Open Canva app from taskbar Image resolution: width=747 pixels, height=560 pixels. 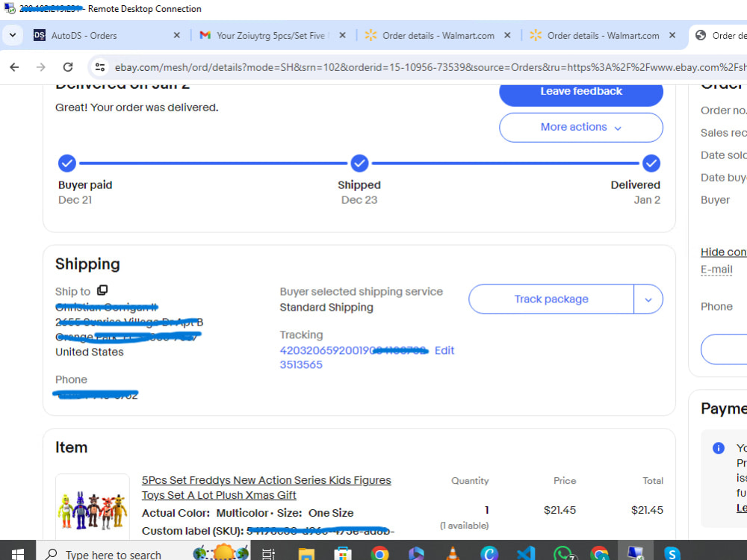click(x=489, y=553)
